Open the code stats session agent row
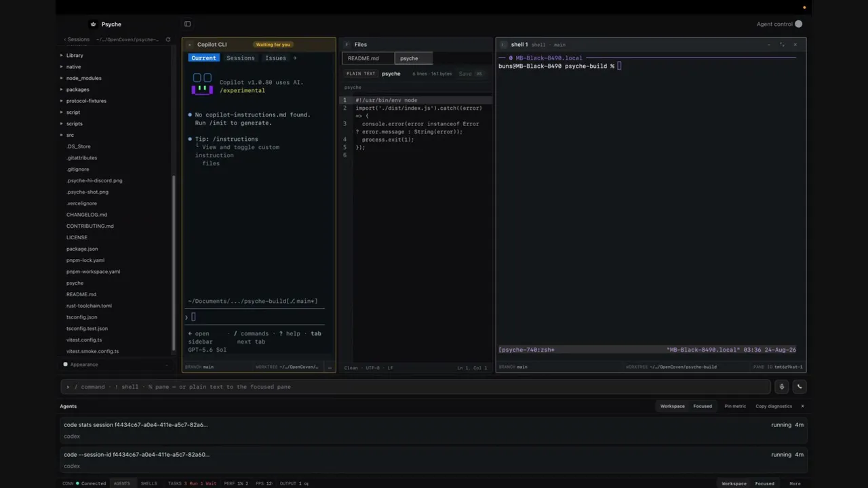The width and height of the screenshot is (868, 488). click(433, 430)
